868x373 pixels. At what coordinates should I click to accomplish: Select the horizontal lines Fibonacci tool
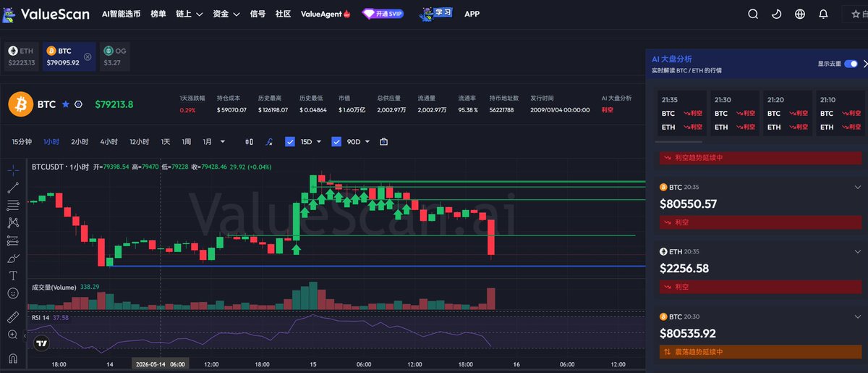pyautogui.click(x=13, y=206)
